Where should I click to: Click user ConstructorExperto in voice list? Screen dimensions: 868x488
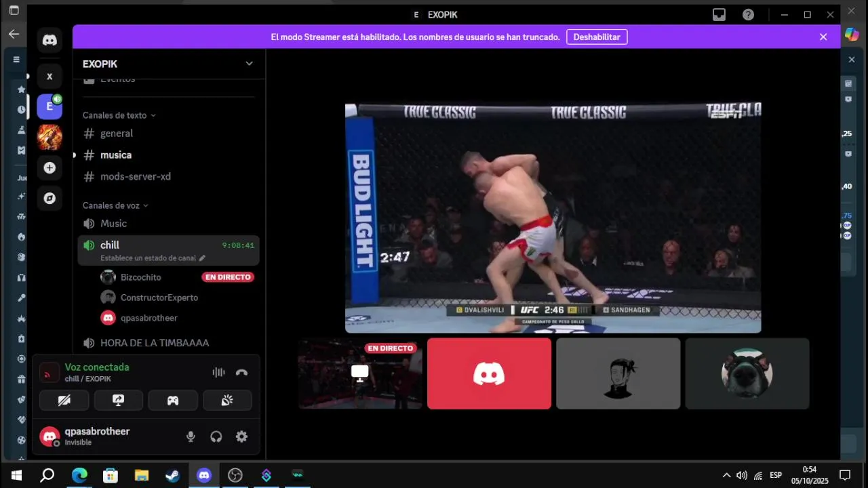click(x=159, y=298)
